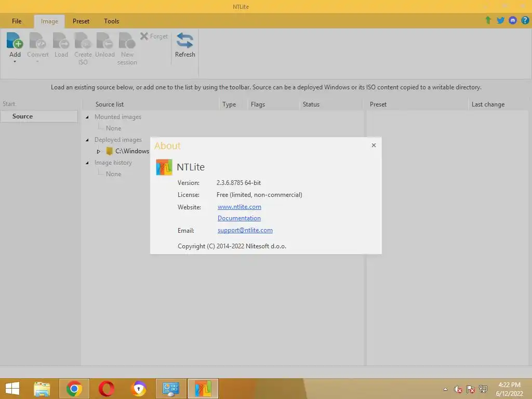532x399 pixels.
Task: Collapse the Image history group
Action: (87, 163)
